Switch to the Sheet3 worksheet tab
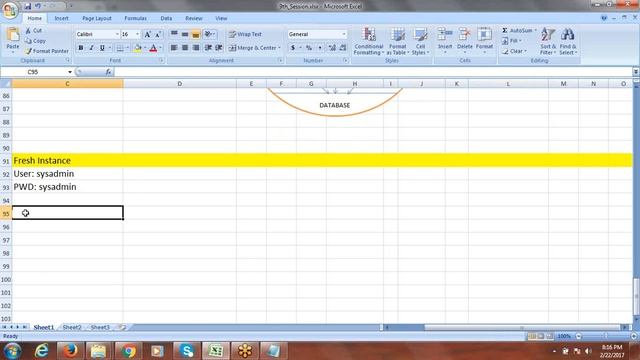This screenshot has width=640, height=360. point(100,327)
